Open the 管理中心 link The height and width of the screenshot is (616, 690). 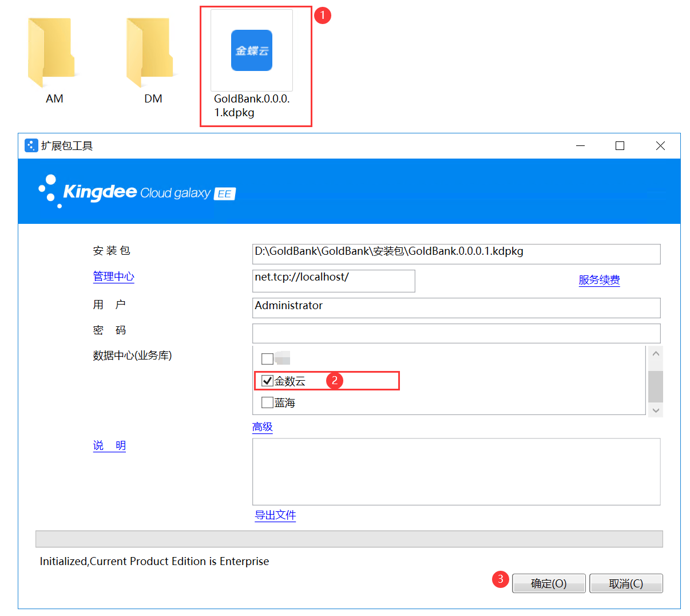pyautogui.click(x=113, y=277)
